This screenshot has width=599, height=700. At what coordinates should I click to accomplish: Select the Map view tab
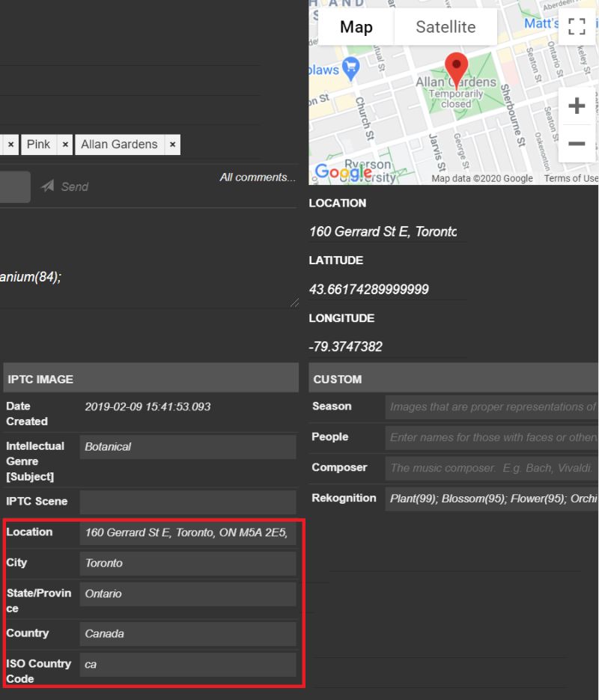point(356,26)
